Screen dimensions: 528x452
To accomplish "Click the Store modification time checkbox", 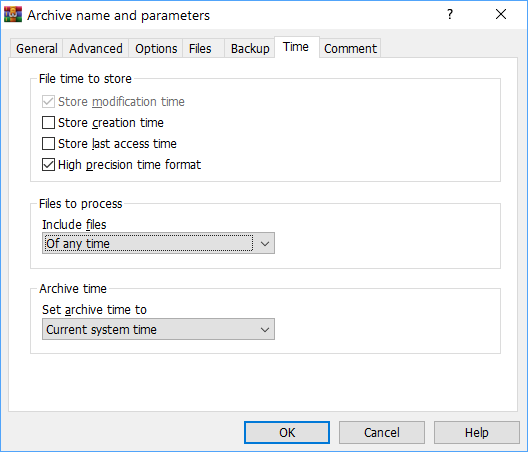I will coord(48,101).
